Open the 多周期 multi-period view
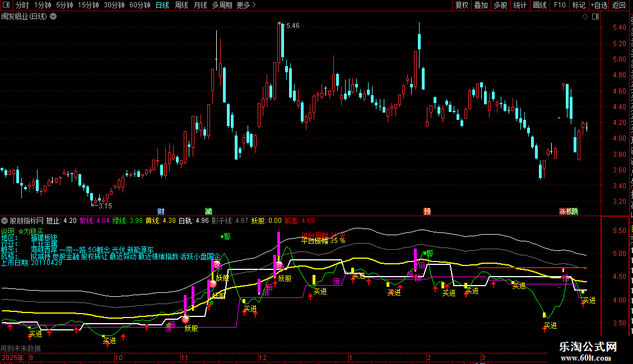Image resolution: width=633 pixels, height=364 pixels. (222, 5)
